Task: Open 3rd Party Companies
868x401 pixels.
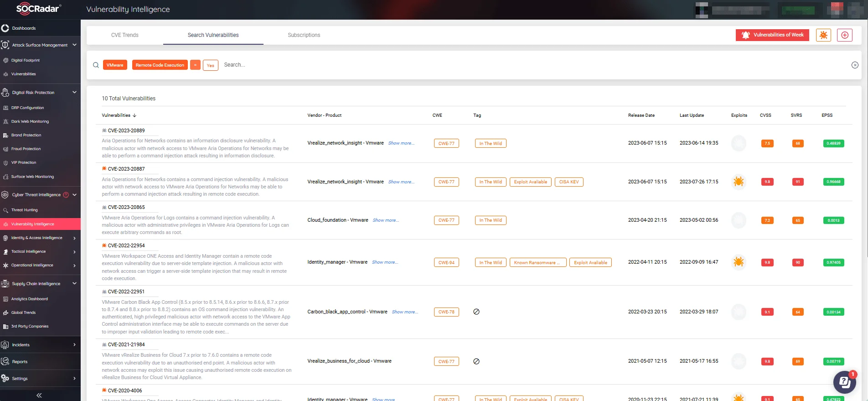Action: pyautogui.click(x=30, y=326)
